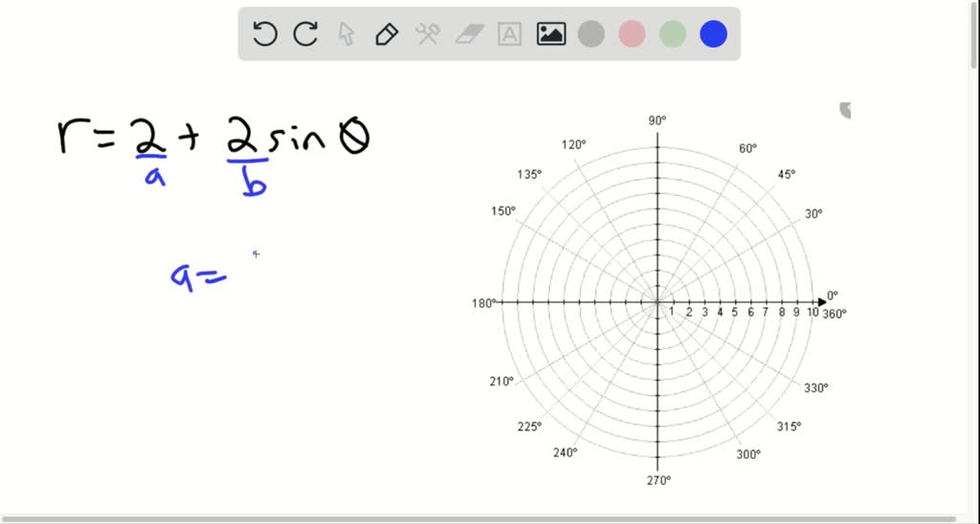
Task: Click the 60° label on the polar grid
Action: click(x=747, y=148)
